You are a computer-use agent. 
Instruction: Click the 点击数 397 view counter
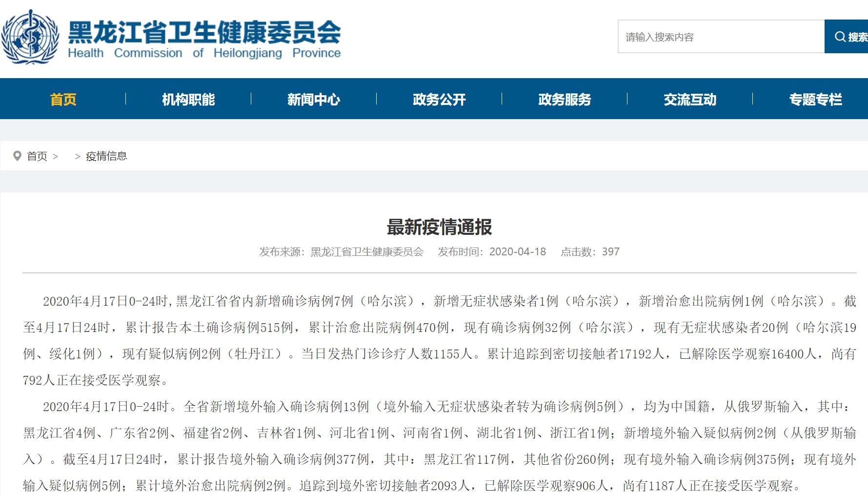click(589, 252)
